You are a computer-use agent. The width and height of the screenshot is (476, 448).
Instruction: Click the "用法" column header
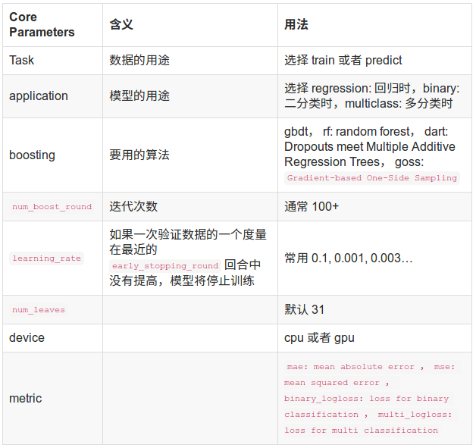pos(296,25)
